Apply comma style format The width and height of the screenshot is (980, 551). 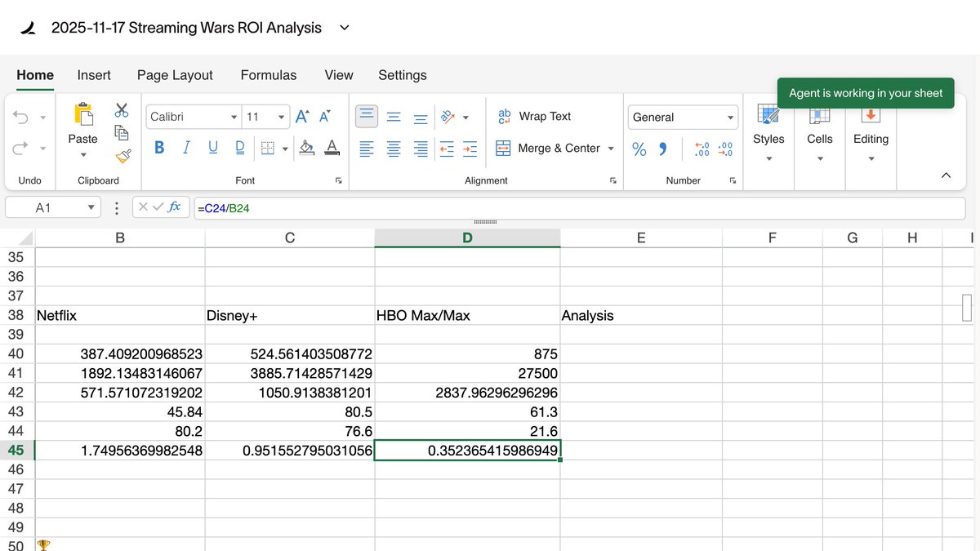click(x=663, y=149)
